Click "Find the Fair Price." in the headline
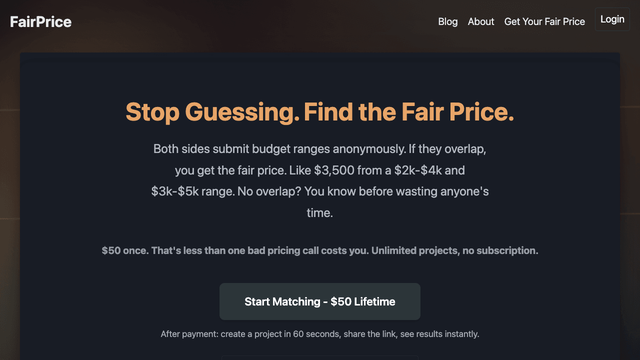 [x=409, y=112]
